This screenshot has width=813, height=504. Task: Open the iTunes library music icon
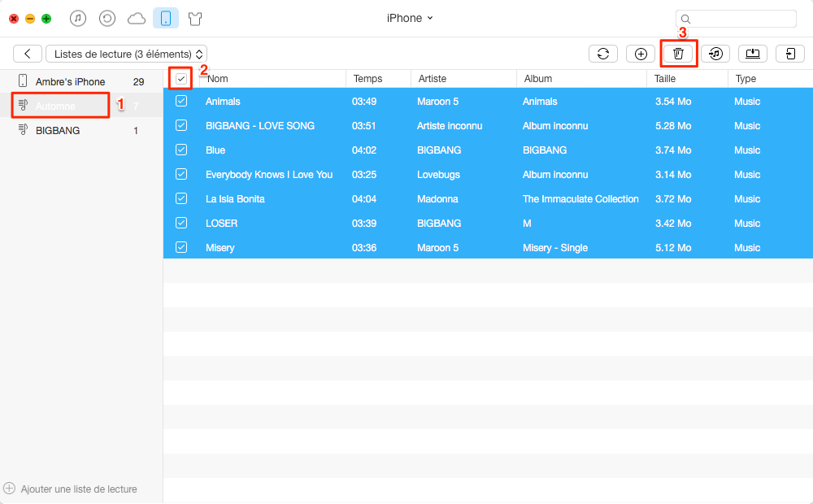(x=78, y=19)
